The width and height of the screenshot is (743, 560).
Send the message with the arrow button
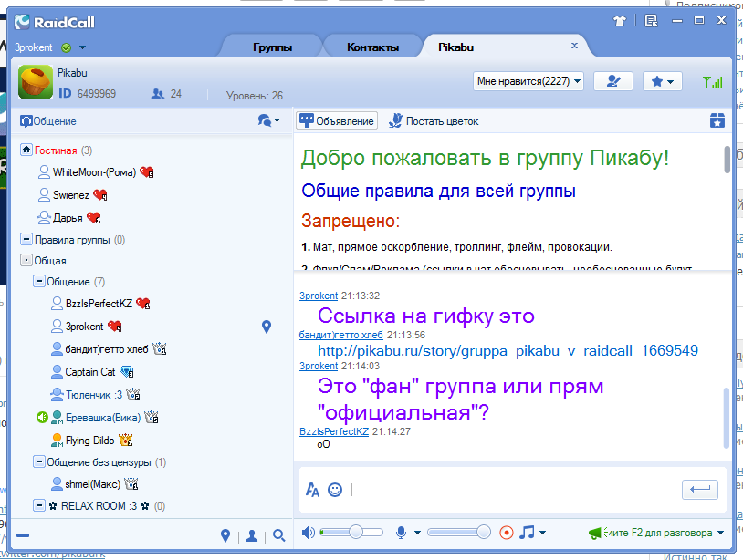click(x=700, y=490)
